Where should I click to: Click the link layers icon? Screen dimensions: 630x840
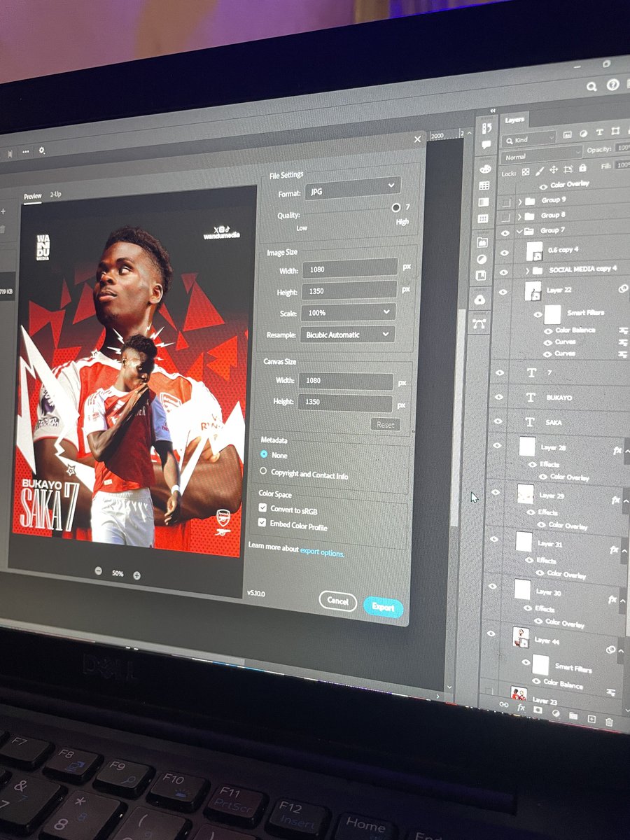[504, 704]
